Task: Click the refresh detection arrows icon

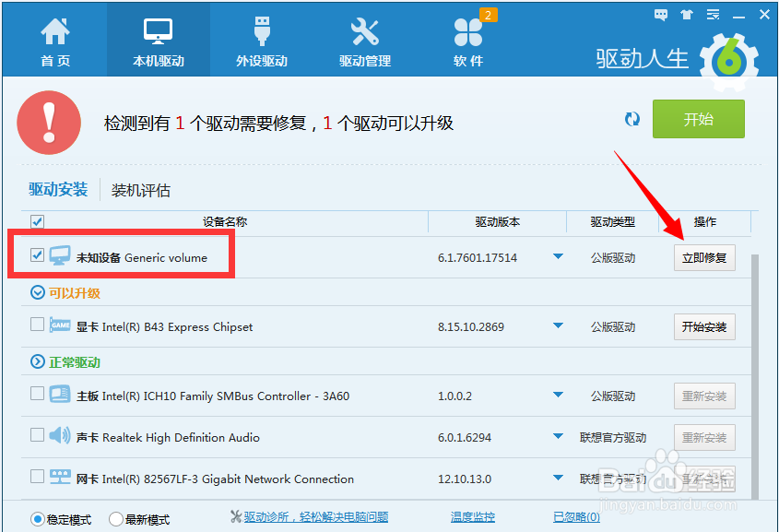Action: [631, 119]
